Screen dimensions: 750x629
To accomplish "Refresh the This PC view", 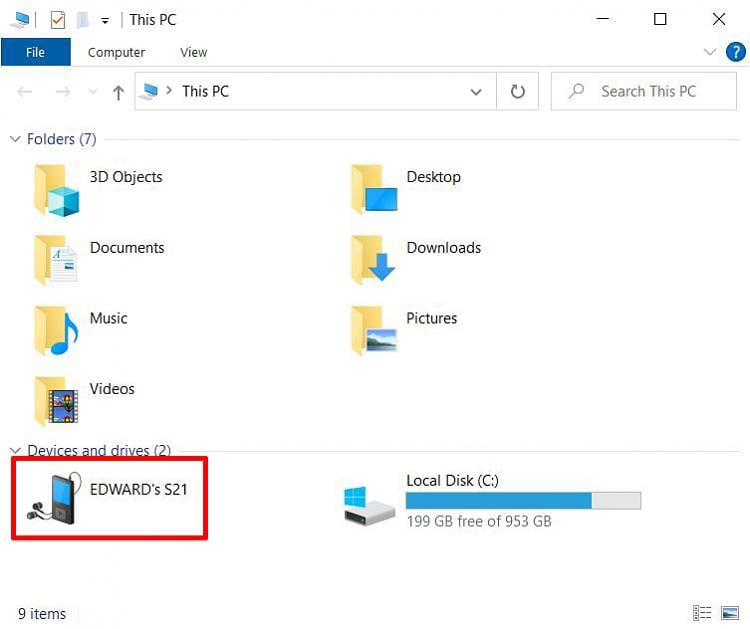I will click(x=518, y=91).
